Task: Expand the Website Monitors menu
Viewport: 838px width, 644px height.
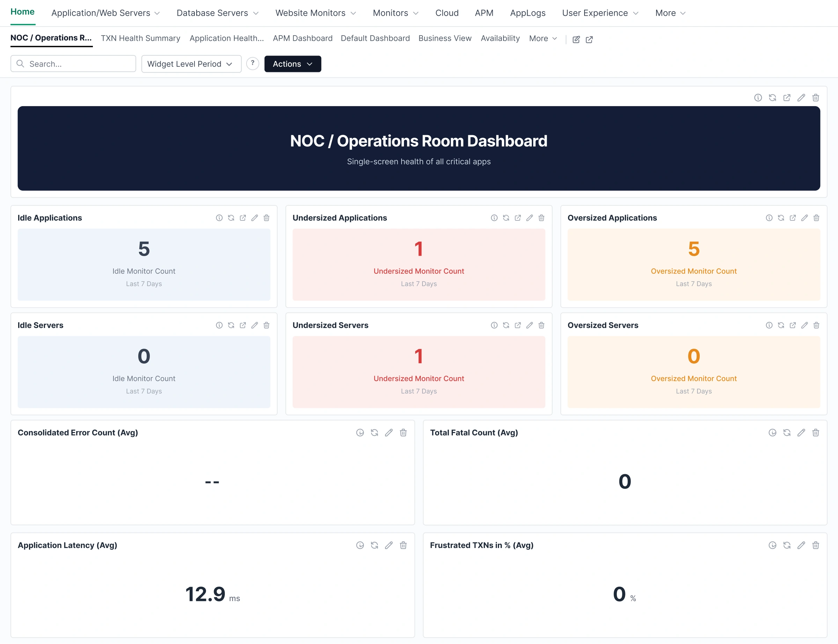Action: (x=316, y=13)
